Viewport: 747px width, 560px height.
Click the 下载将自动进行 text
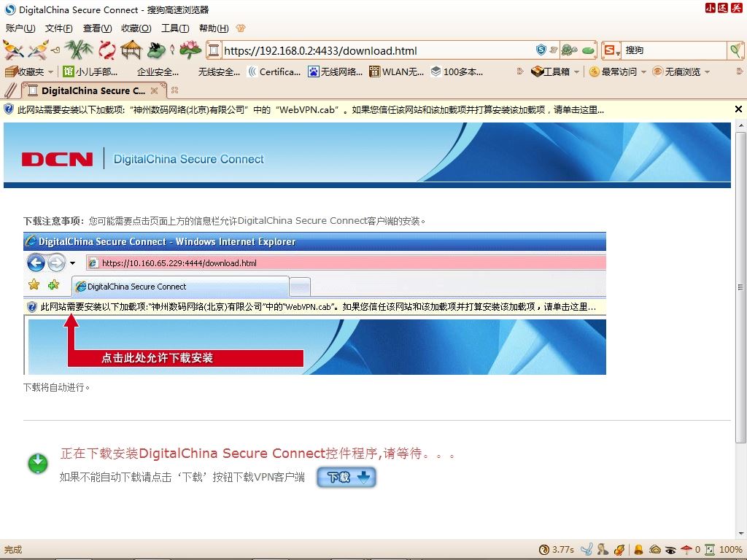pos(57,387)
